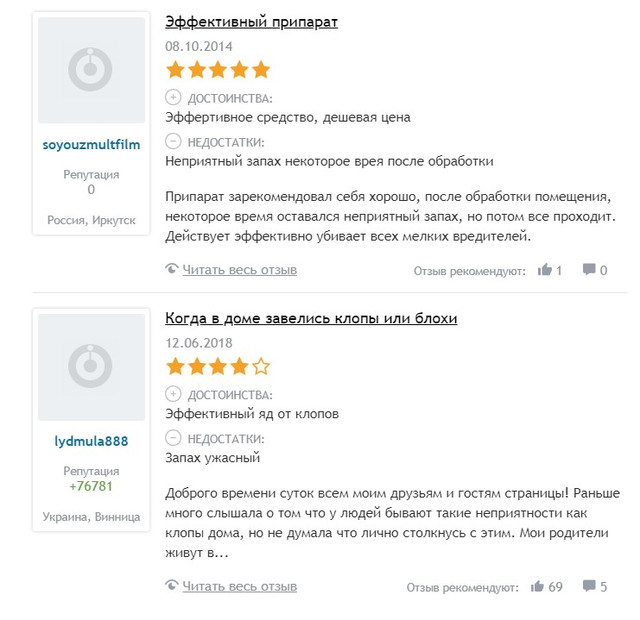Click plus icon next to first 'Достоинства'
The height and width of the screenshot is (620, 640).
pyautogui.click(x=173, y=98)
